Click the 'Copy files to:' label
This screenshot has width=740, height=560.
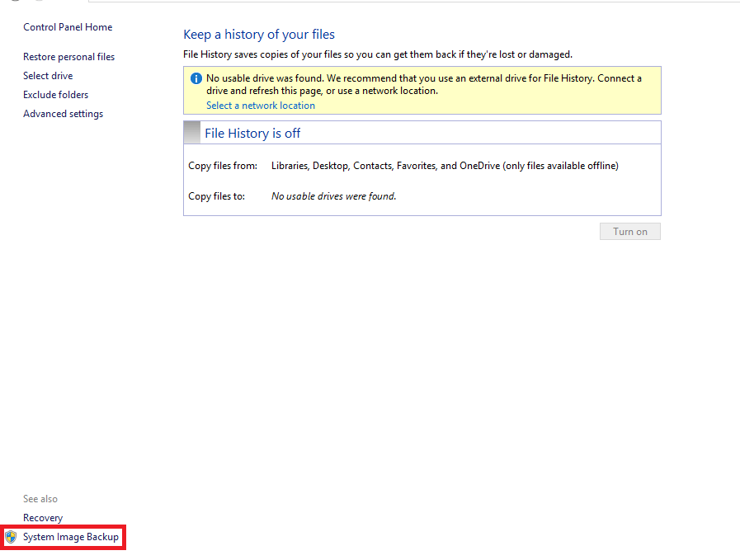click(x=216, y=196)
